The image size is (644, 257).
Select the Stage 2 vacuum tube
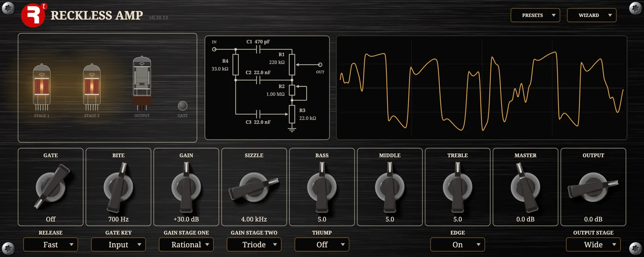point(92,87)
